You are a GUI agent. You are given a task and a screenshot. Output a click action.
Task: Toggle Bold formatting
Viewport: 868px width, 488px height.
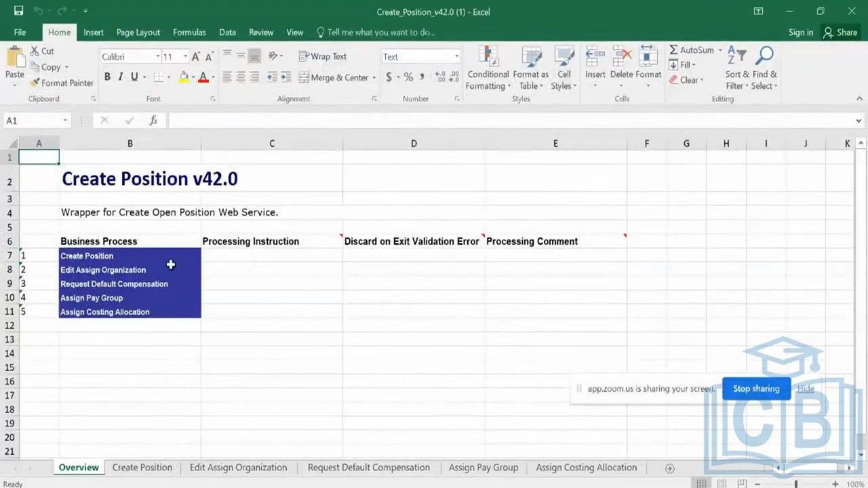click(x=107, y=77)
